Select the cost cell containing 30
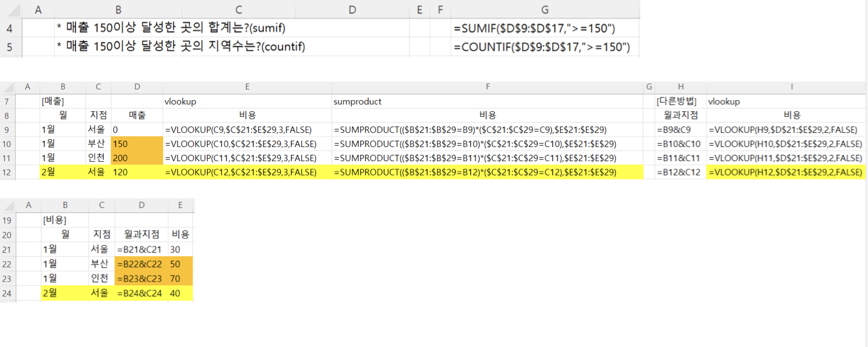The height and width of the screenshot is (347, 868). coord(181,249)
